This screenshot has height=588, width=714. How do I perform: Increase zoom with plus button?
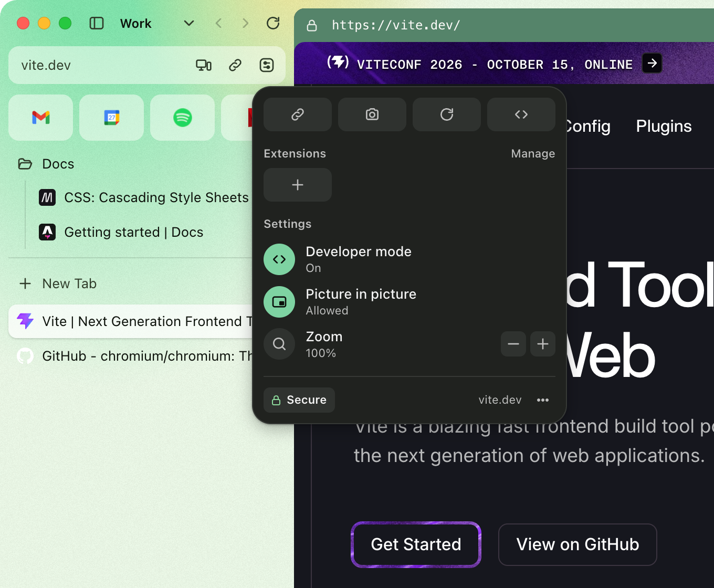[x=543, y=344]
